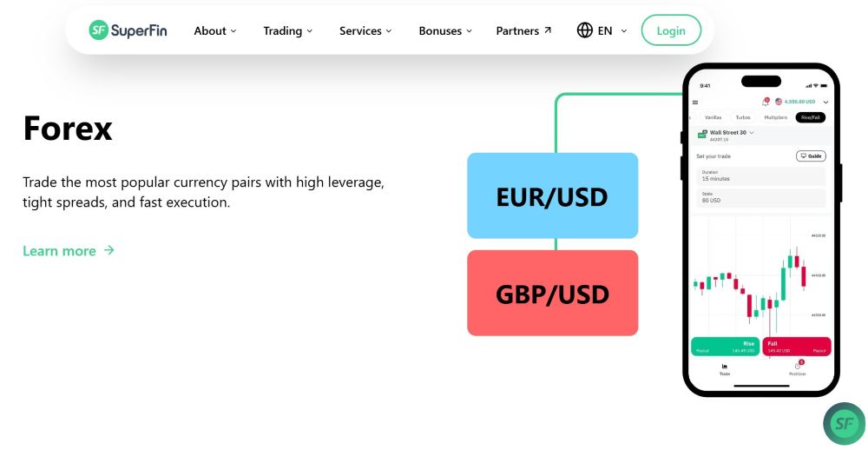Open the Partners external link

pos(523,30)
